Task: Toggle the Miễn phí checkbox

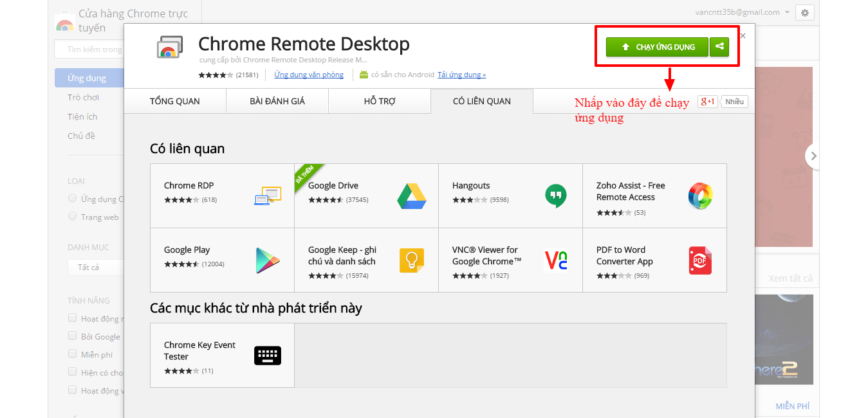Action: (x=73, y=354)
